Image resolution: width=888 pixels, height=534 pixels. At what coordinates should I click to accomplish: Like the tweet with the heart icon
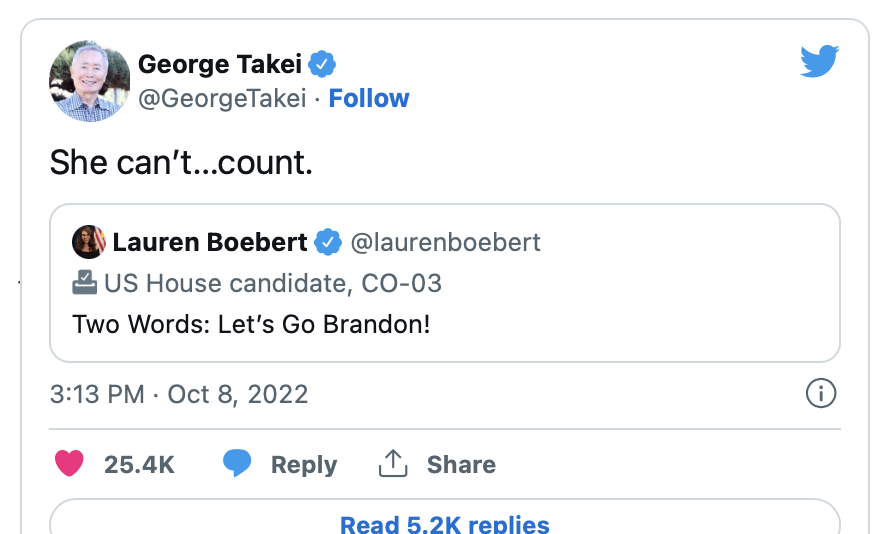[x=68, y=464]
